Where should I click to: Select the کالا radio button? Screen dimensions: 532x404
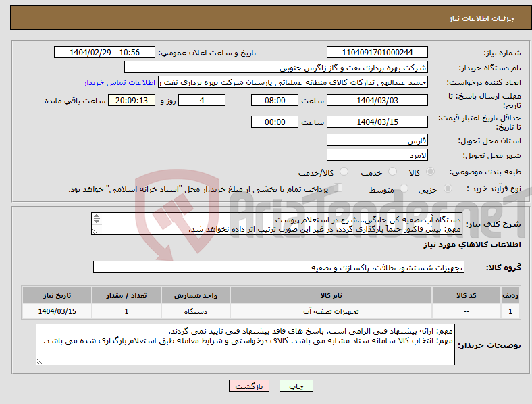pos(430,172)
